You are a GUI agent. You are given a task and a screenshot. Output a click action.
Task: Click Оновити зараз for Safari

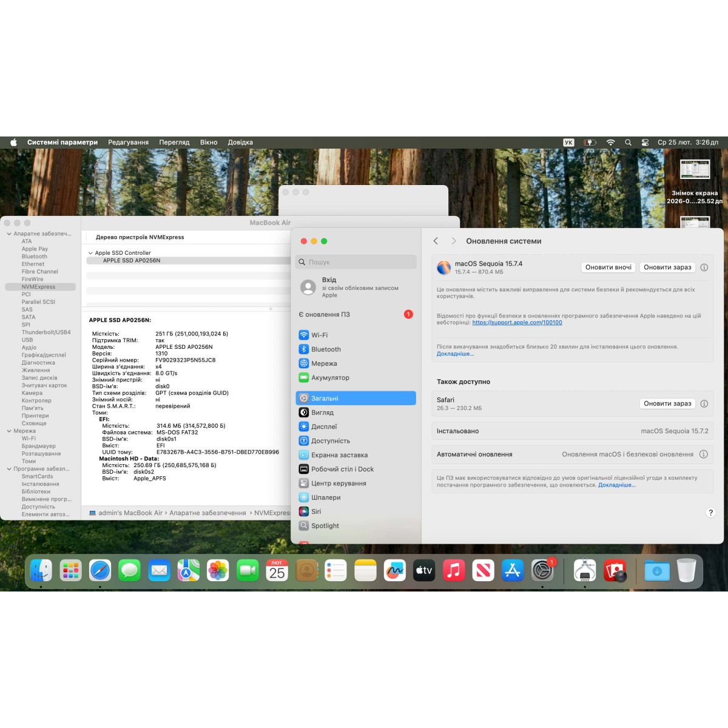click(667, 403)
